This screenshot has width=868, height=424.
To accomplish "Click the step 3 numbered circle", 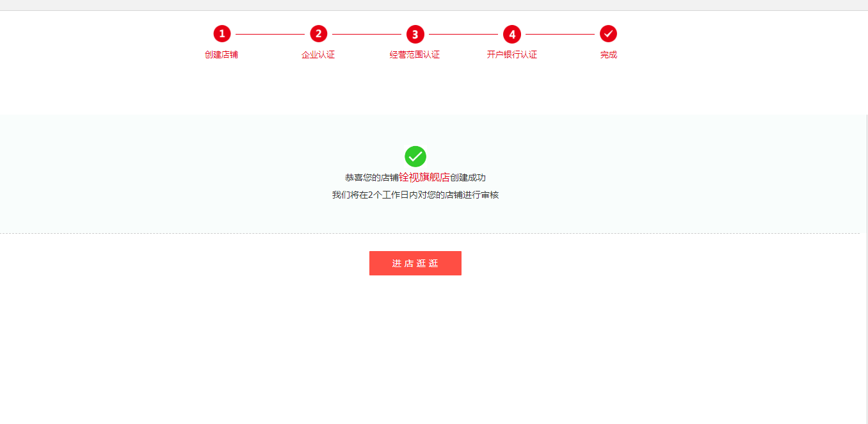I will (415, 34).
